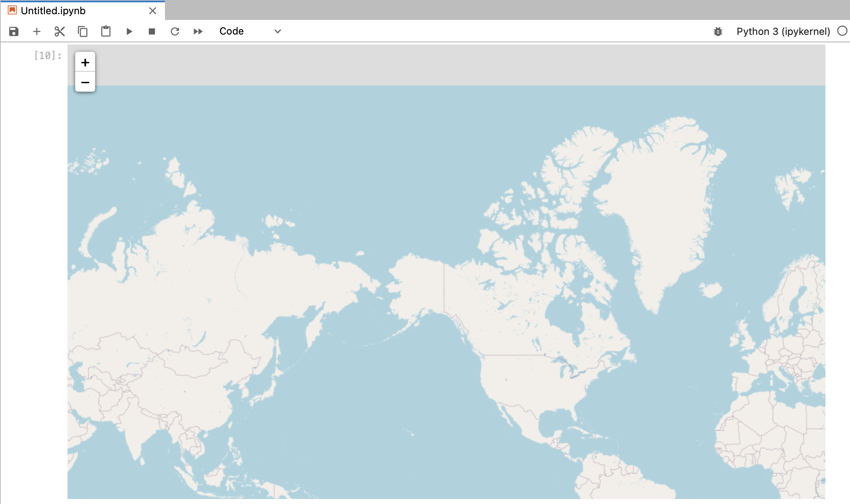850x504 pixels.
Task: Click the cell execution prompt [10]
Action: click(48, 56)
